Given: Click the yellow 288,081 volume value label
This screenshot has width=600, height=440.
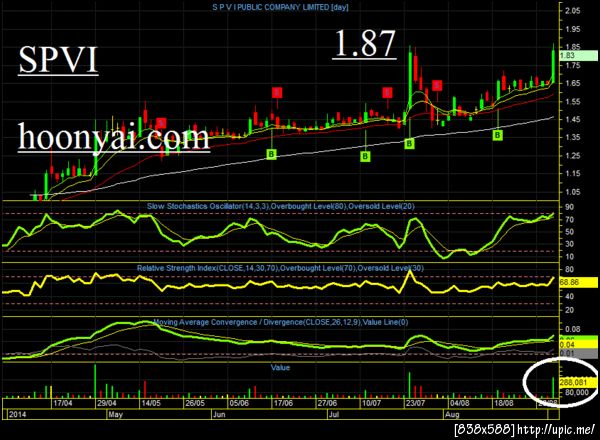Looking at the screenshot, I should click(578, 382).
